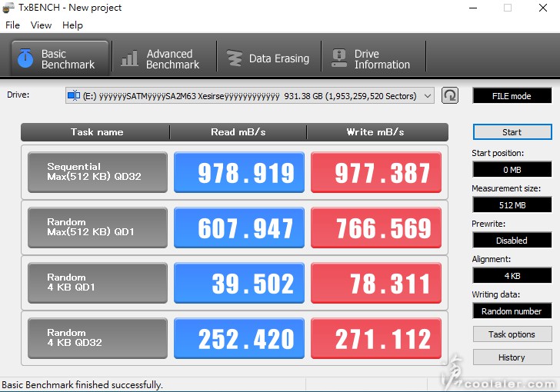560x392 pixels.
Task: Open Task options
Action: point(512,334)
